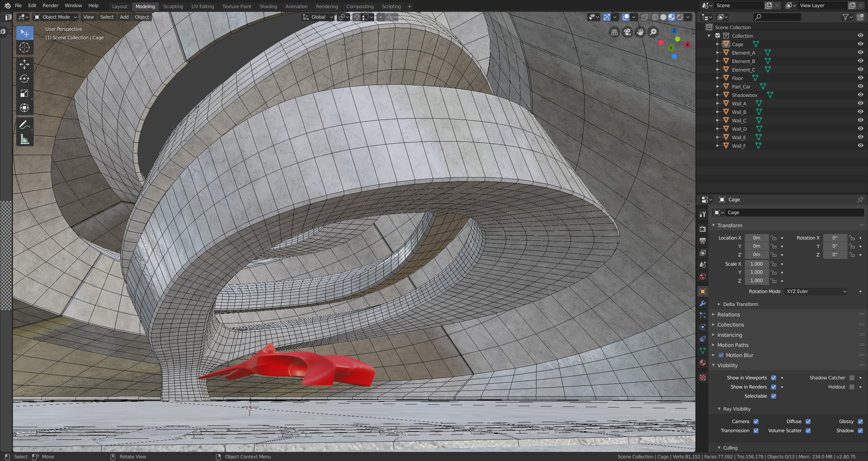Click the Scale Z value slider
This screenshot has height=461, width=868.
(756, 281)
